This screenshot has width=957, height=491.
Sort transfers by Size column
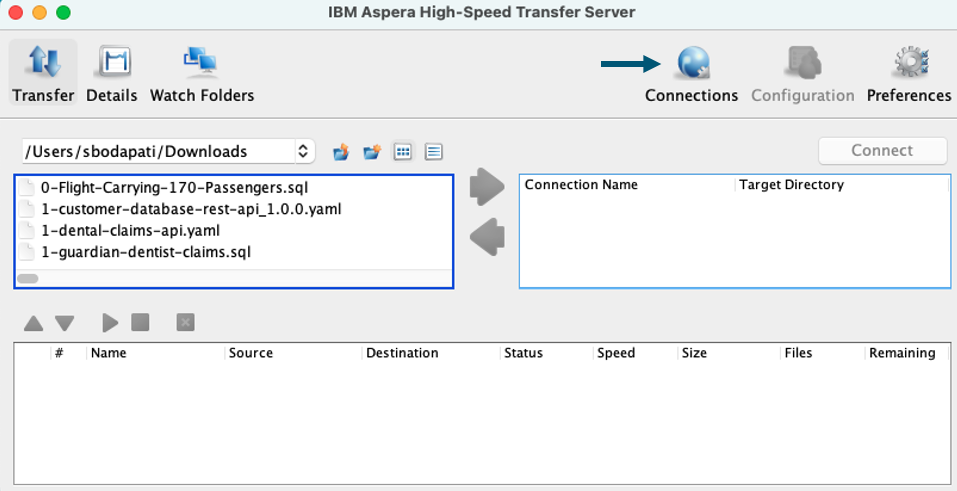click(729, 353)
